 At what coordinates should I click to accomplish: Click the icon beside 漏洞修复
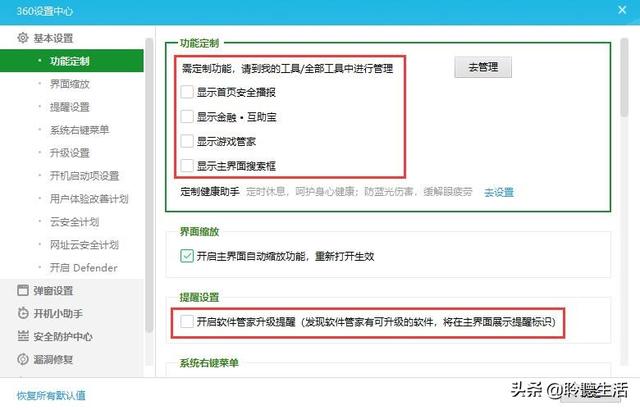23,359
